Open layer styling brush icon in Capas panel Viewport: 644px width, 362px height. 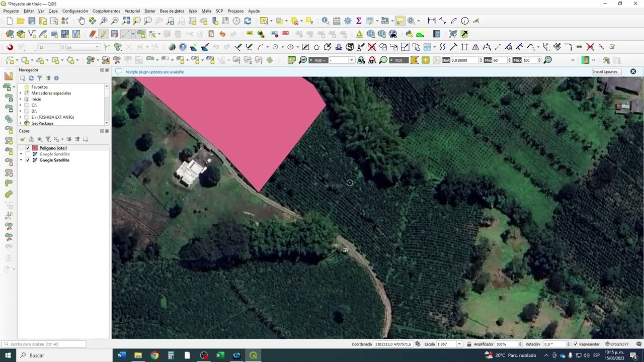click(23, 139)
